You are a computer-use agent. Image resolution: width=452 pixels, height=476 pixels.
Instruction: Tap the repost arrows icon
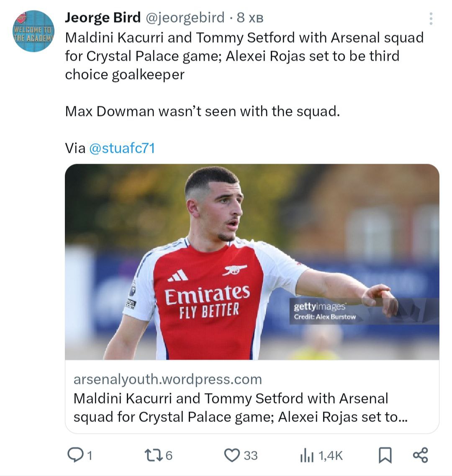click(151, 455)
